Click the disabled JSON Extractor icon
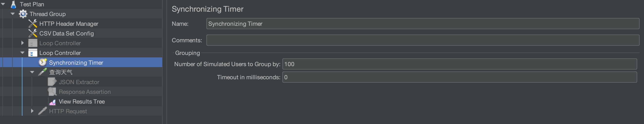The image size is (644, 124). click(x=52, y=82)
